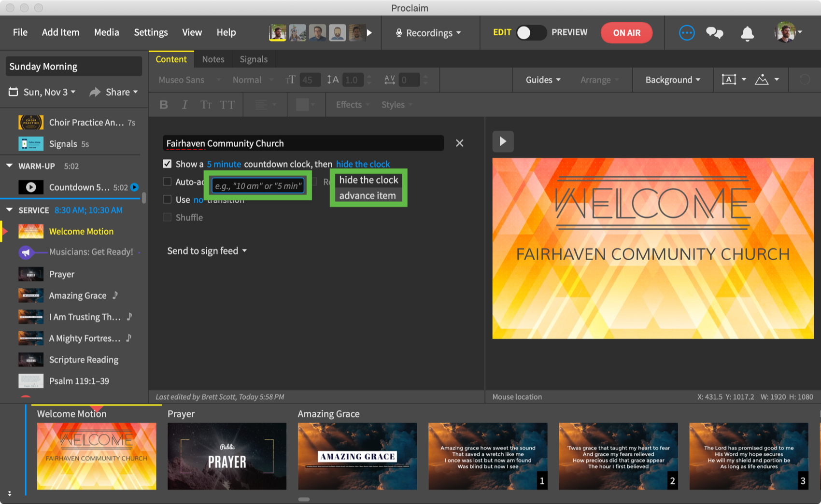The height and width of the screenshot is (504, 821).
Task: Choose advance item from the popup
Action: click(x=367, y=196)
